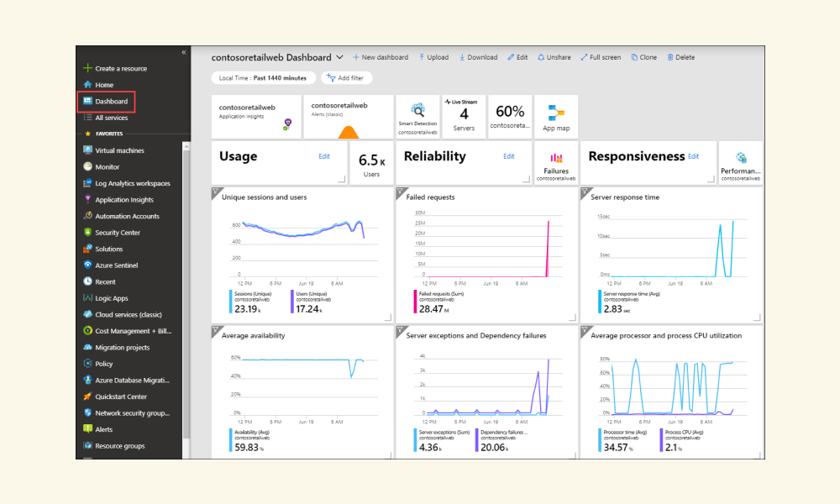Click filter icon on Average availability chart

click(x=215, y=329)
